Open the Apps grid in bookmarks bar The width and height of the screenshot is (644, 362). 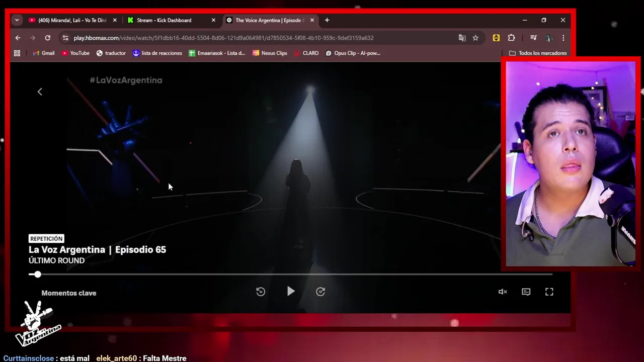(x=17, y=53)
